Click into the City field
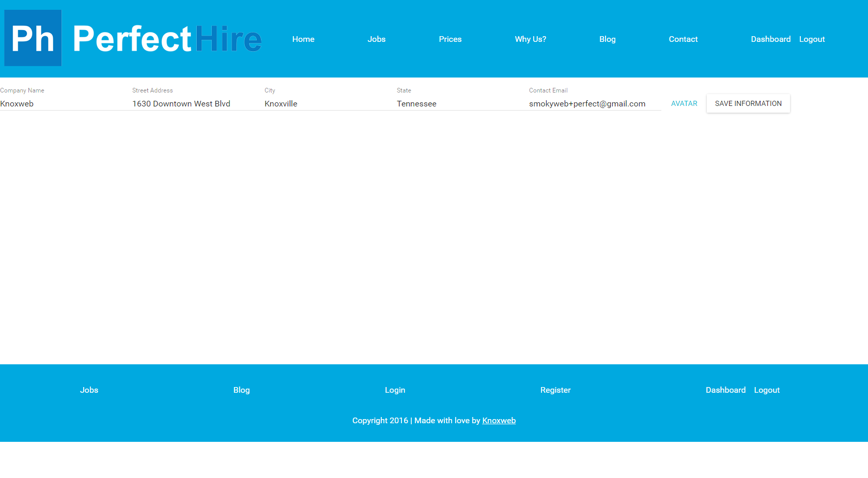Image resolution: width=868 pixels, height=478 pixels. (331, 103)
